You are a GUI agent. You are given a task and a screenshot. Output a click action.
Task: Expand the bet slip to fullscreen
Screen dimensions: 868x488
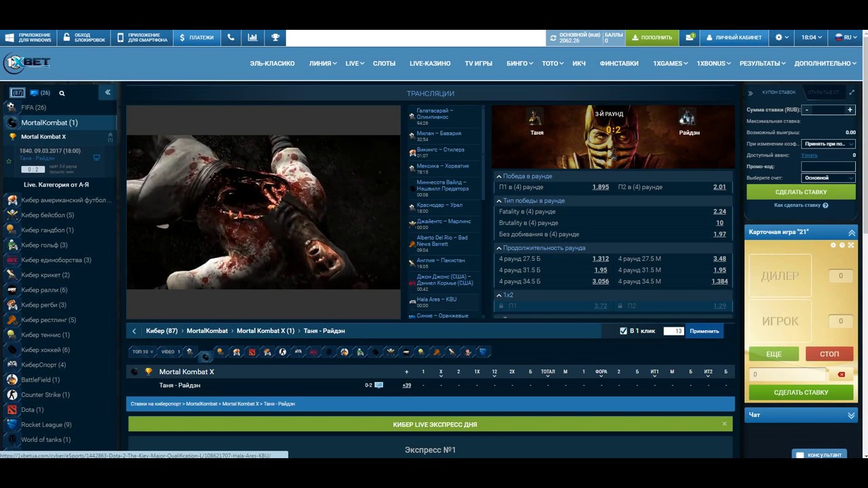click(852, 92)
